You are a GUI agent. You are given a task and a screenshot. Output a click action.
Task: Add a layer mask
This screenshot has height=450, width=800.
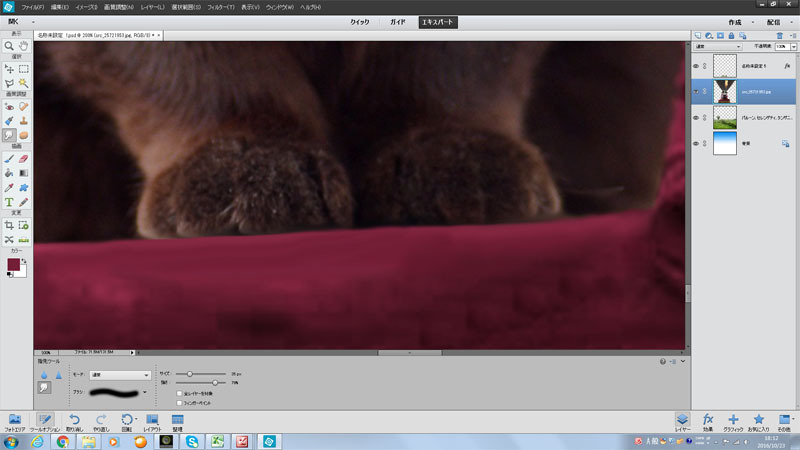click(720, 36)
